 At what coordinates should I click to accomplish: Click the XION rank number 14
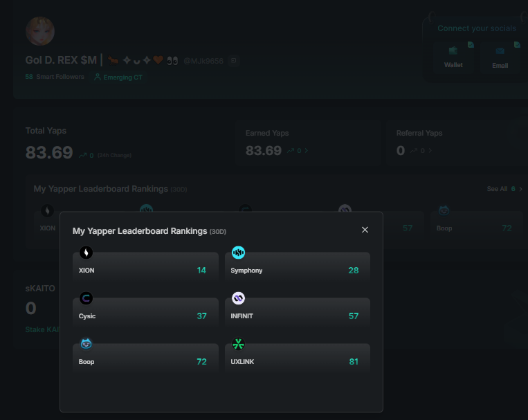(x=201, y=270)
